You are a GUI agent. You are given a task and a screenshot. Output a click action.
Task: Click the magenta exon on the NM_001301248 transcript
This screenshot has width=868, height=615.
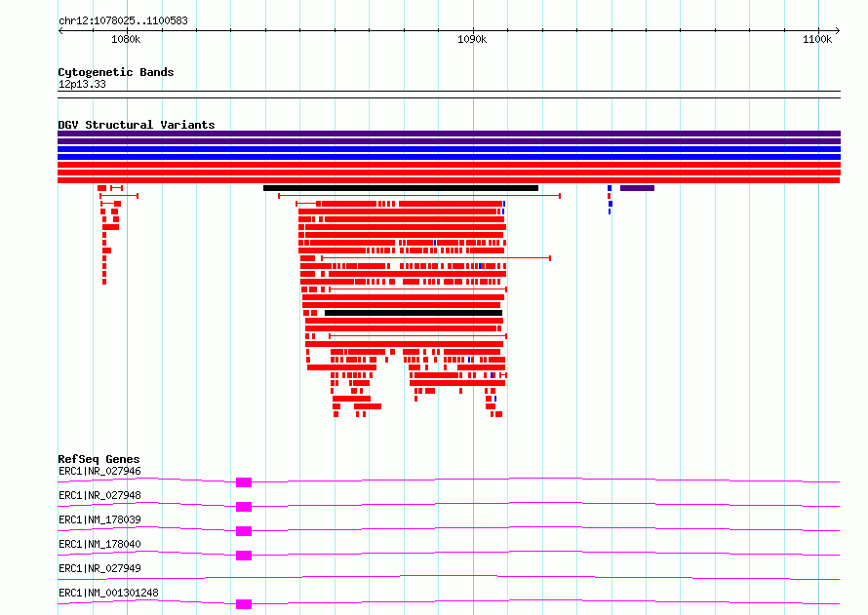coord(244,604)
